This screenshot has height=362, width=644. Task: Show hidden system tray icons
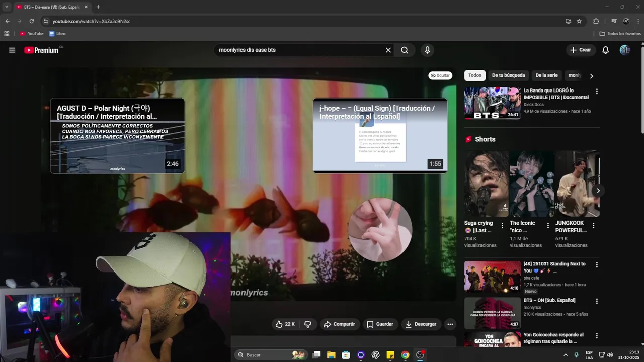565,355
